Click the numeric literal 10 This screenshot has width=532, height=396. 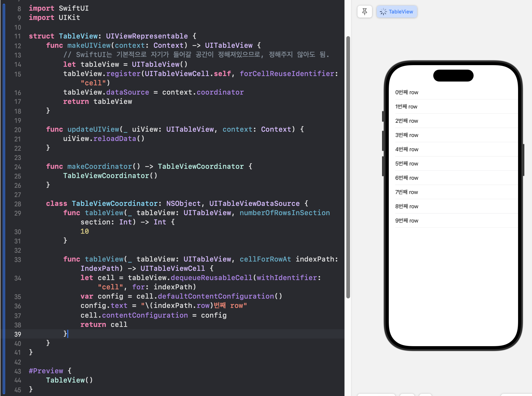(84, 231)
